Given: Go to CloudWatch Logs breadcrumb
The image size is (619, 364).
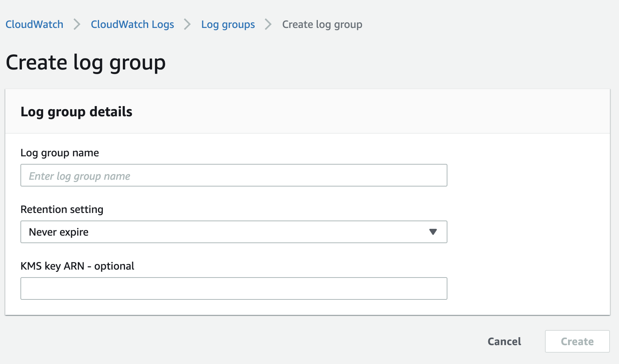Looking at the screenshot, I should (x=132, y=25).
